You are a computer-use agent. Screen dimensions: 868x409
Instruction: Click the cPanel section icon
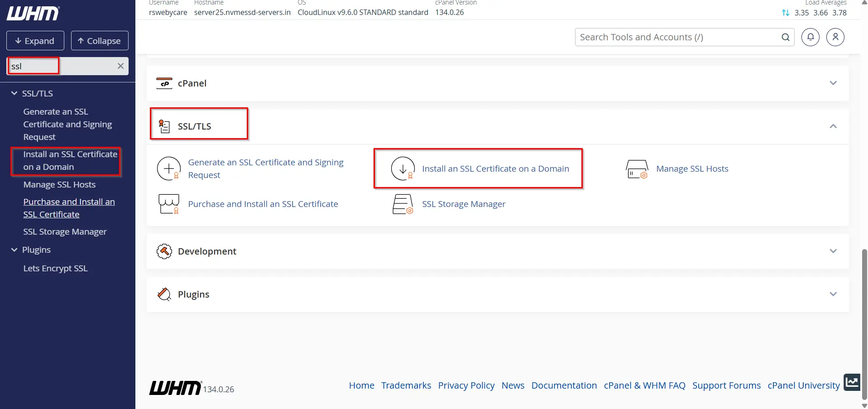[x=164, y=83]
